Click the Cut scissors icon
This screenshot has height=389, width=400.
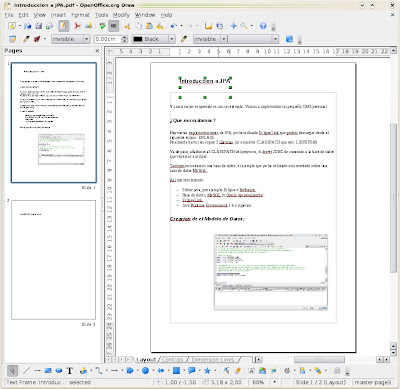click(128, 26)
